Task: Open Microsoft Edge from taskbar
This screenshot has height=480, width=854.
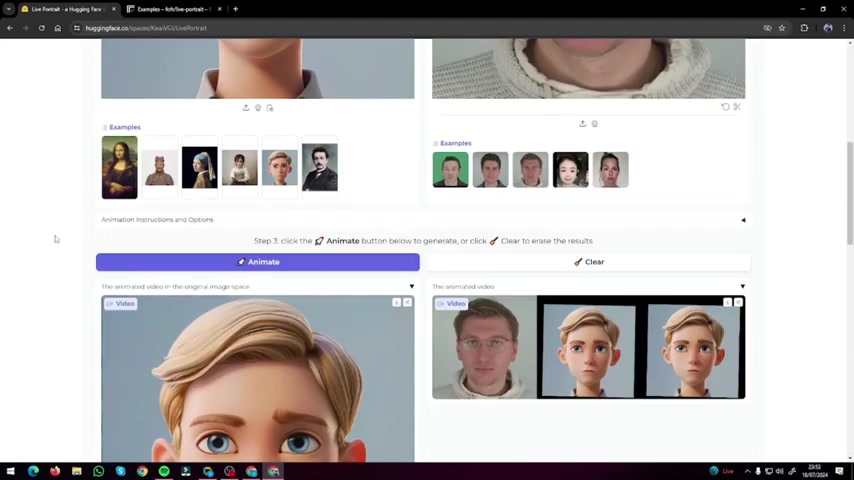Action: [x=33, y=471]
